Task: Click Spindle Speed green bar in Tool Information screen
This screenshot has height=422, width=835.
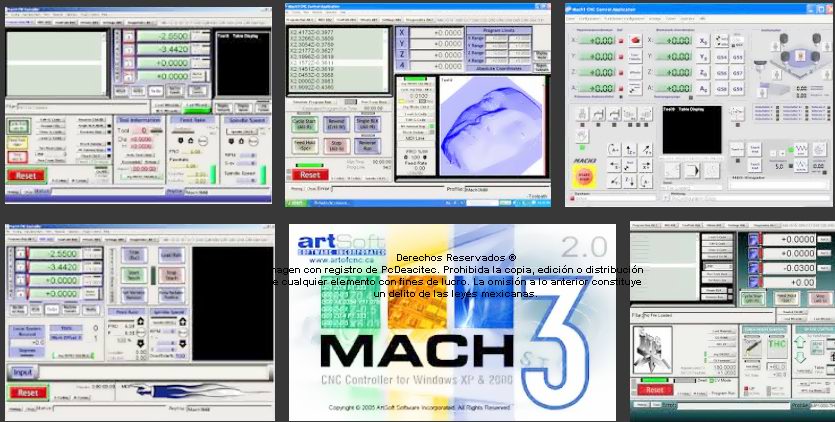Action: tap(263, 175)
